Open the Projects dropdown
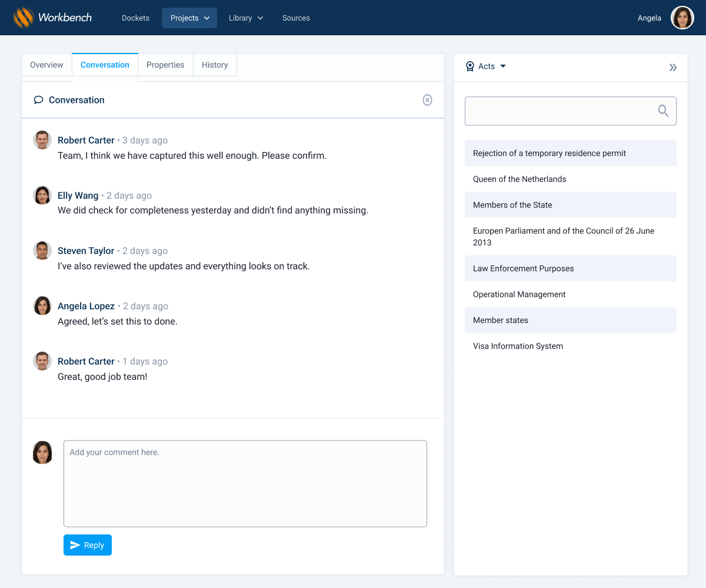This screenshot has height=588, width=706. 189,18
